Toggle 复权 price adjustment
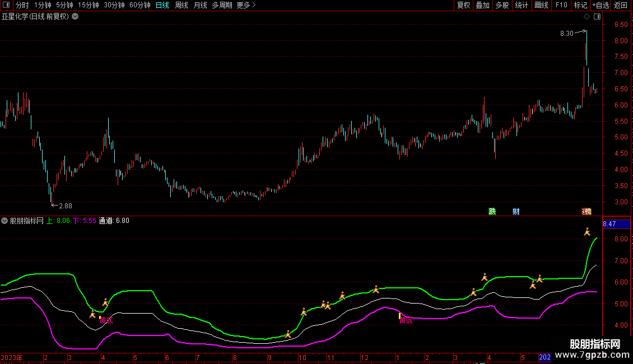633x364 pixels. pyautogui.click(x=463, y=5)
